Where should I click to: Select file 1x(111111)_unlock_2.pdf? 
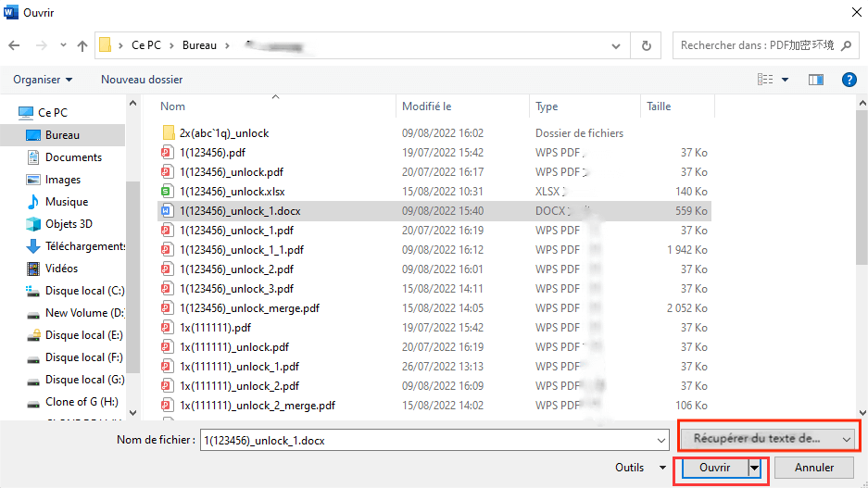click(x=239, y=386)
